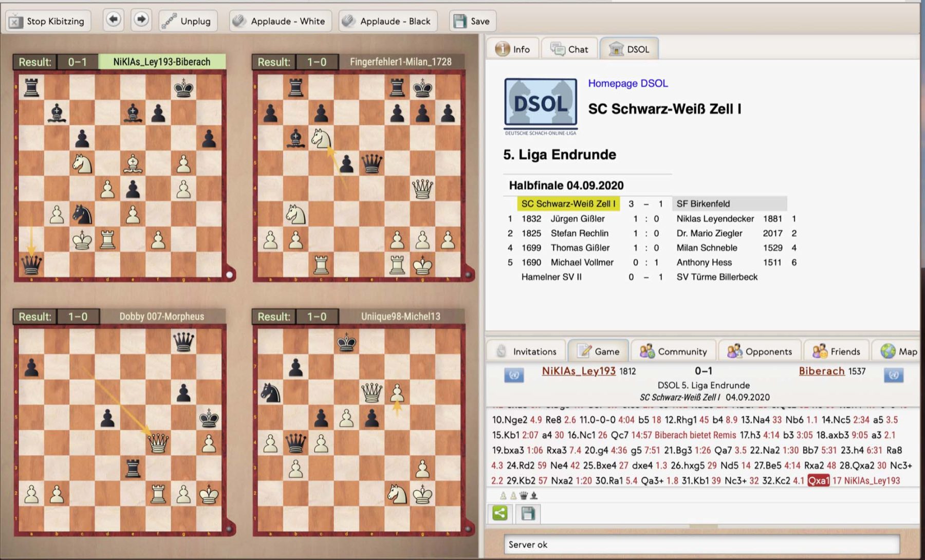Save the current game from toolbar

(x=472, y=21)
